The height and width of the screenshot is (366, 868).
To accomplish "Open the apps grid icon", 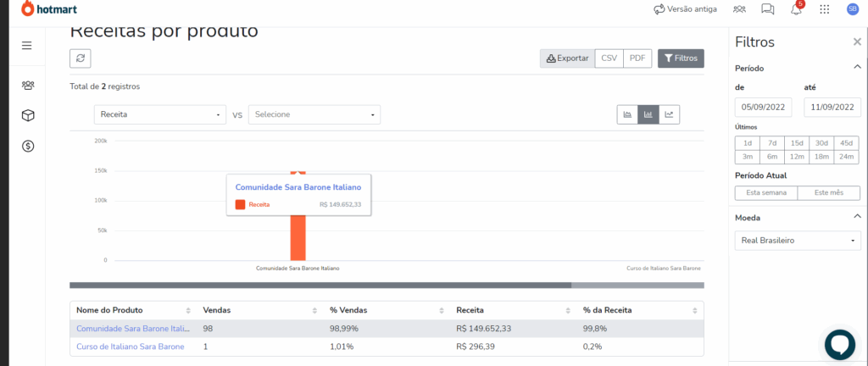I will (824, 8).
